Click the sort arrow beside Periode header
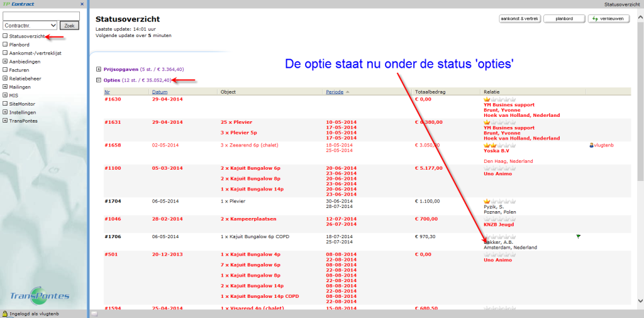Viewport: 644px width, 318px height. click(348, 92)
